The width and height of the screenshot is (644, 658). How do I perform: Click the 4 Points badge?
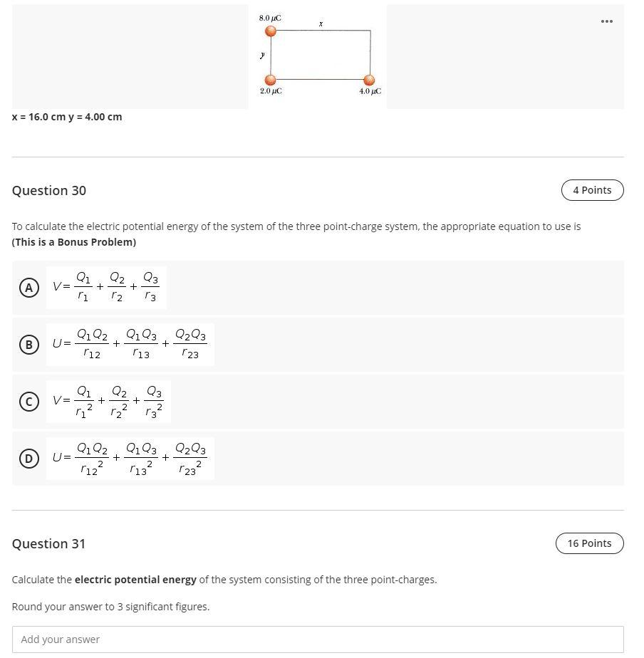[592, 190]
